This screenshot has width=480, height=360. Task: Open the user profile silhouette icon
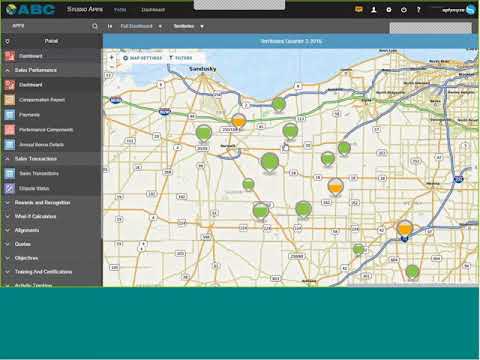[374, 10]
